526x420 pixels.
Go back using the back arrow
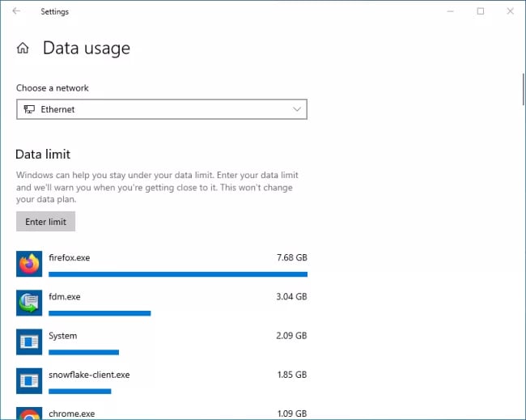coord(16,11)
